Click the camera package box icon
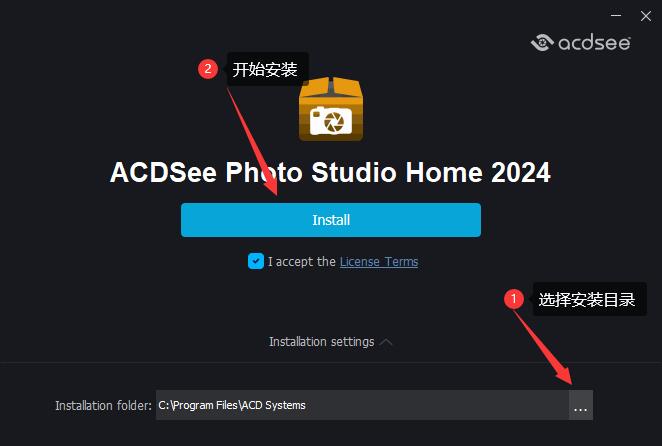Screen dimensions: 662x446 pos(331,109)
